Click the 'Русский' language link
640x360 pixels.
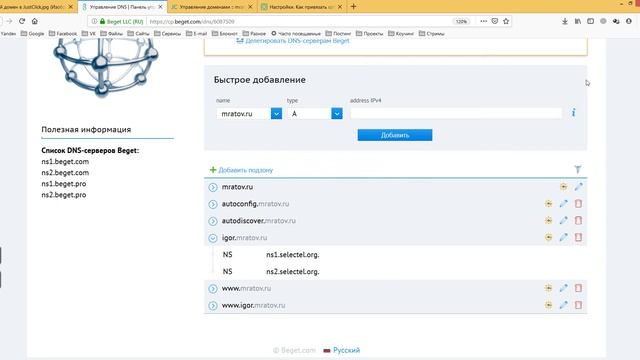tap(346, 350)
